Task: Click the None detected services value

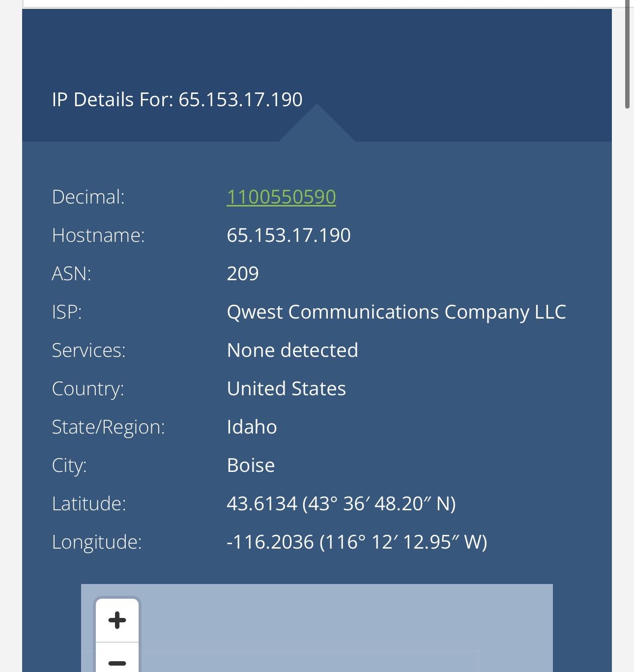Action: 292,350
